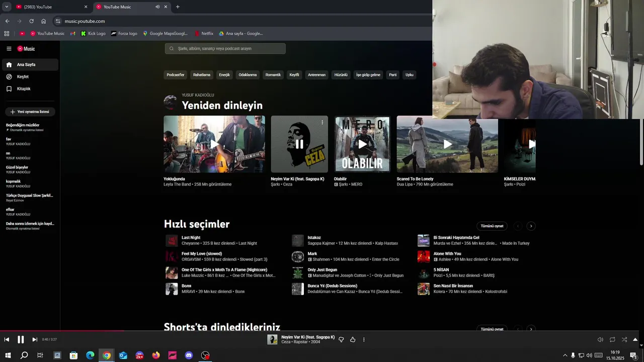Select the Hüzünlü mood chip
The height and width of the screenshot is (362, 644).
click(x=341, y=75)
